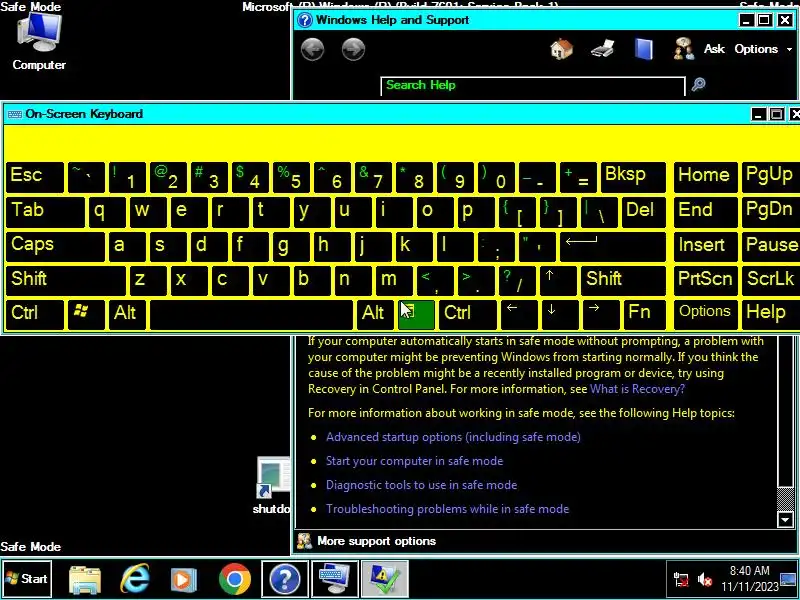This screenshot has width=800, height=600.
Task: Toggle the left Ctrl key
Action: 35,314
